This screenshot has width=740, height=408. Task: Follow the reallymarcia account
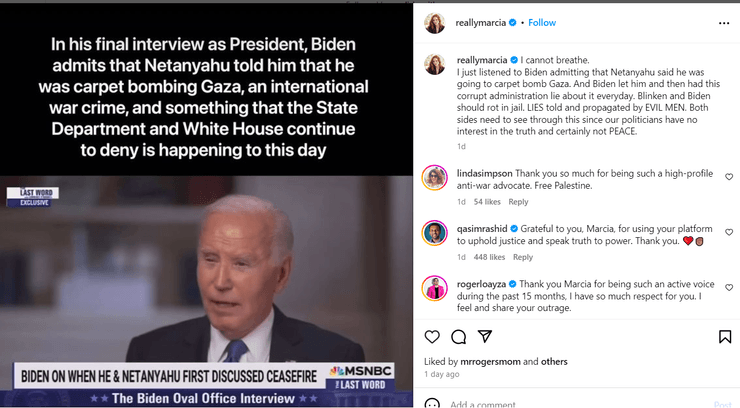(x=542, y=23)
